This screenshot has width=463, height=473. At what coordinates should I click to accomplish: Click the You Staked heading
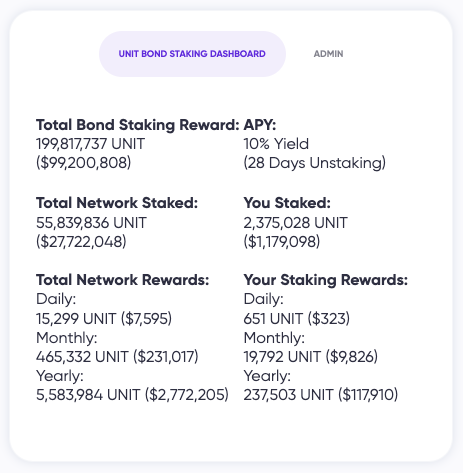pos(287,203)
